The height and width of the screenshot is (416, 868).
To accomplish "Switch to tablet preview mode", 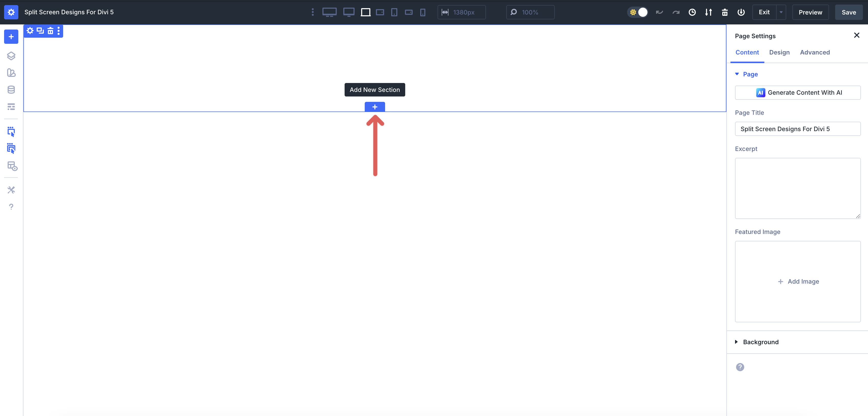I will [x=394, y=12].
